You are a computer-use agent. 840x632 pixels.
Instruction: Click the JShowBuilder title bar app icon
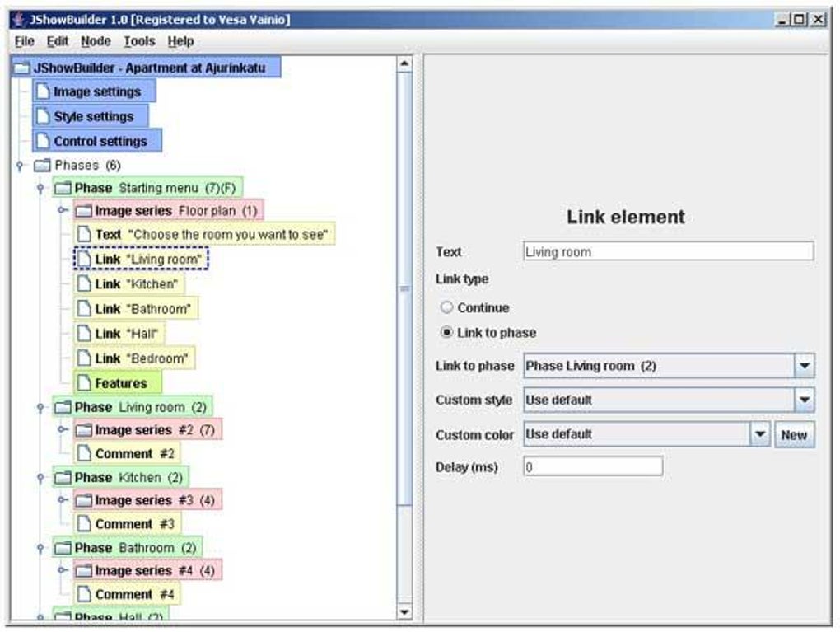(x=19, y=20)
